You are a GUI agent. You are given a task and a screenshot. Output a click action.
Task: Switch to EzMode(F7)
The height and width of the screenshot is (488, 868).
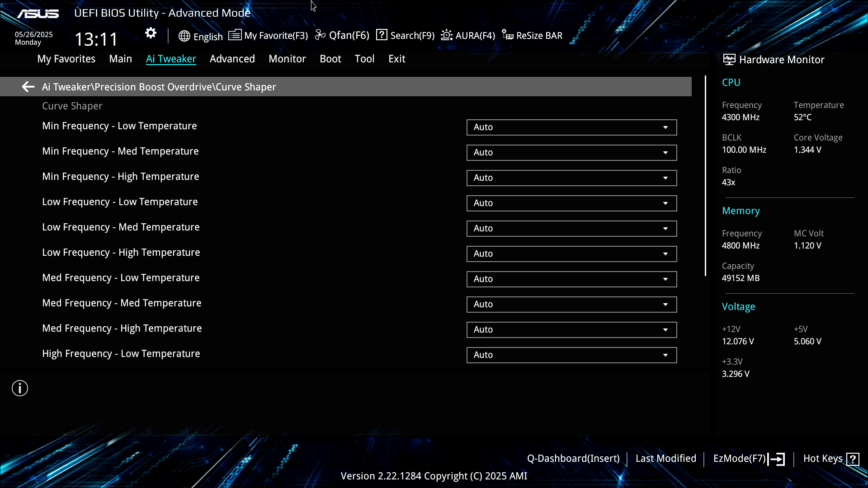[748, 459]
